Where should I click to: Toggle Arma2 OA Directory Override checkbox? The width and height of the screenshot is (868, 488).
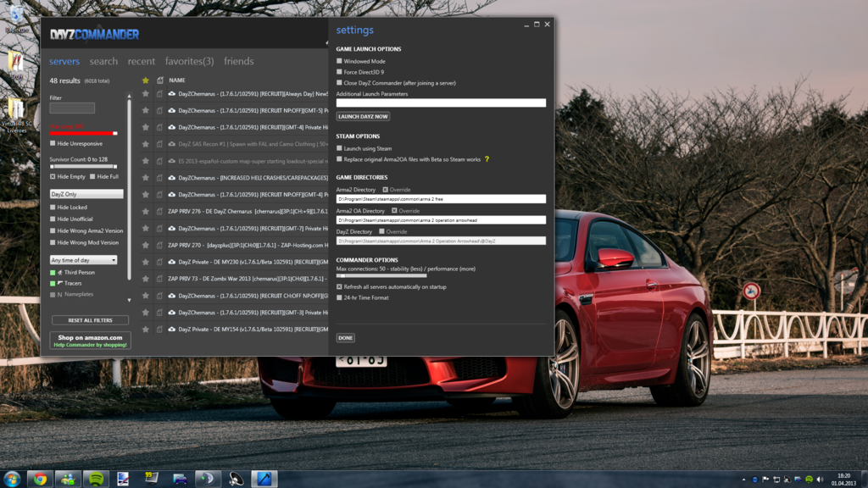click(394, 211)
